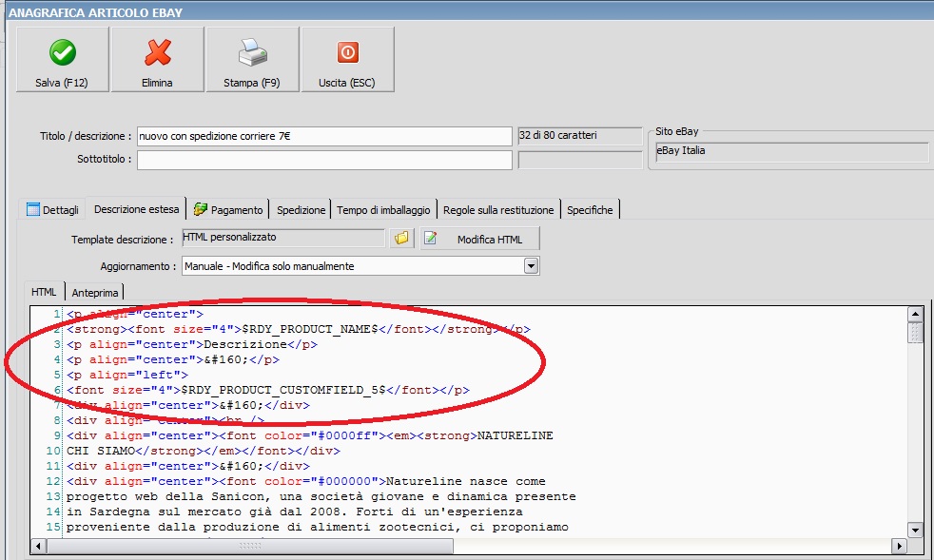Click line number 11 in the gutter

coord(53,466)
